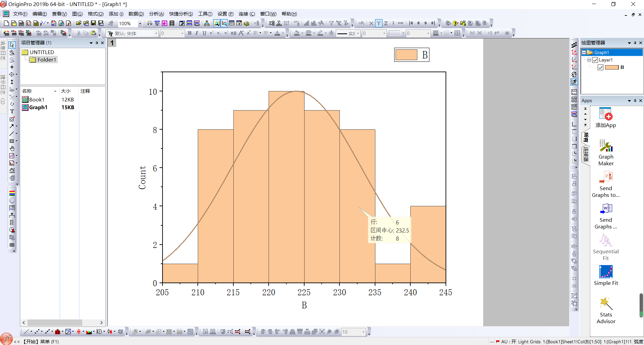
Task: Click the graph page tab labeled 1
Action: (x=112, y=43)
